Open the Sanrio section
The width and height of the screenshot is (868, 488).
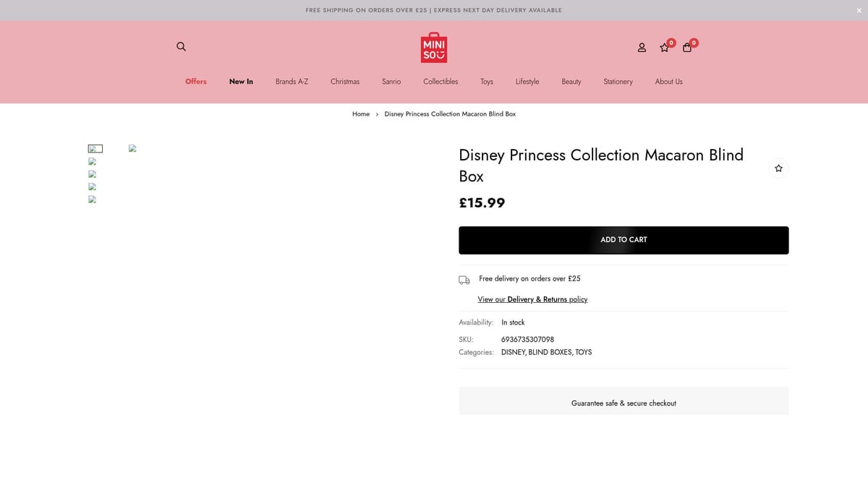391,82
